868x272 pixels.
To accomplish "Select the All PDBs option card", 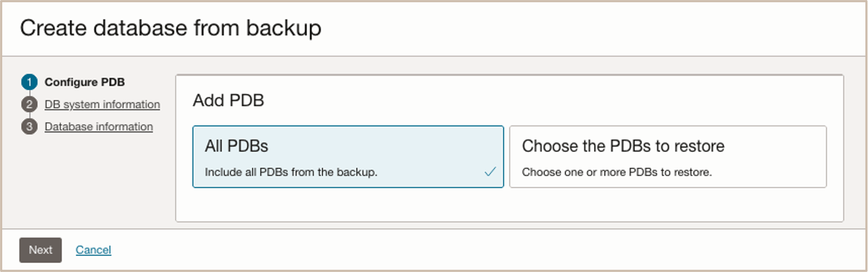I will point(347,156).
